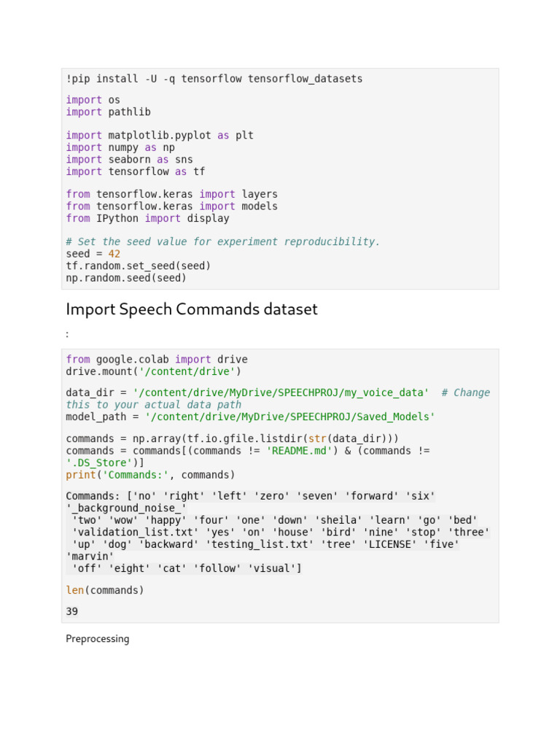The width and height of the screenshot is (560, 747).
Task: Click the 'seed = 42' line
Action: tap(93, 254)
